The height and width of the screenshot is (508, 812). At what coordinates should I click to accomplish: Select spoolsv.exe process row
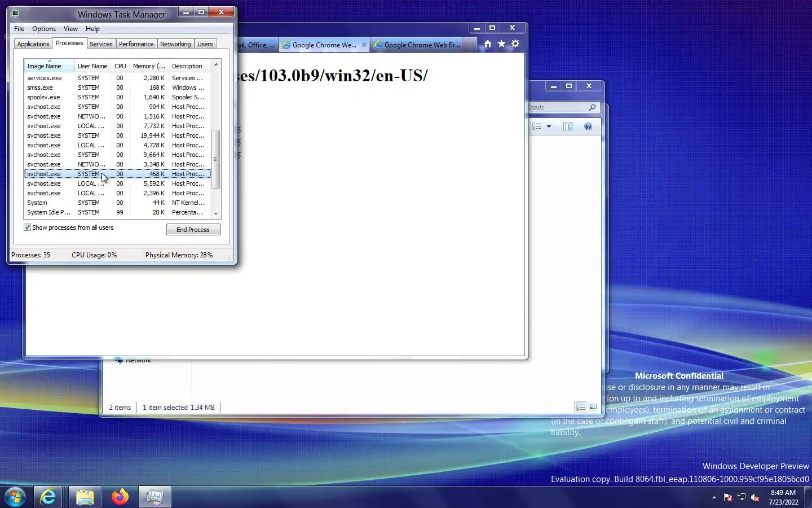pyautogui.click(x=117, y=97)
